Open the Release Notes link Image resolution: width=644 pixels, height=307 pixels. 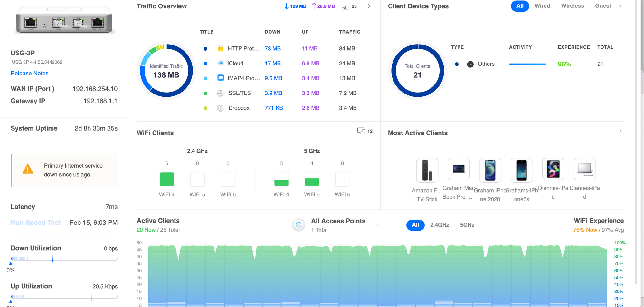[x=30, y=74]
